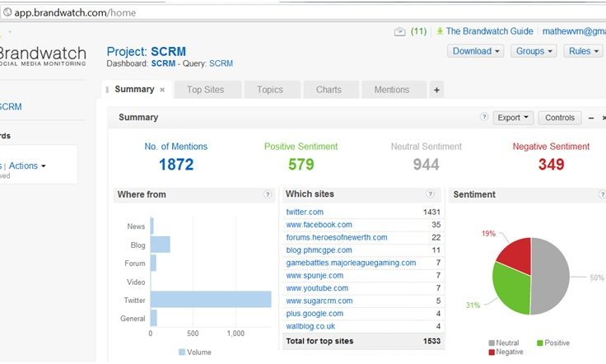
Task: Open the 11 notifications count
Action: 418,31
